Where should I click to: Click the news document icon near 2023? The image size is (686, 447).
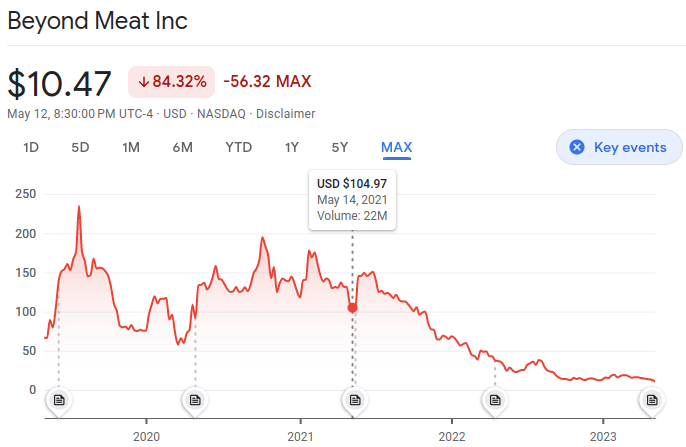651,400
